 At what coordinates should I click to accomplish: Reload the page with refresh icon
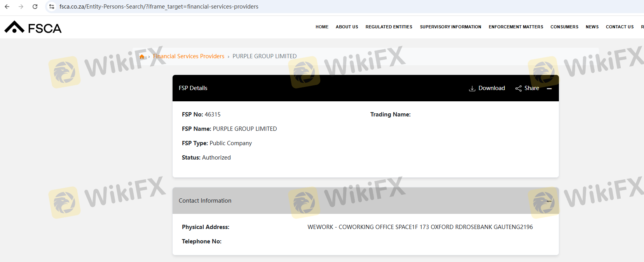[35, 7]
